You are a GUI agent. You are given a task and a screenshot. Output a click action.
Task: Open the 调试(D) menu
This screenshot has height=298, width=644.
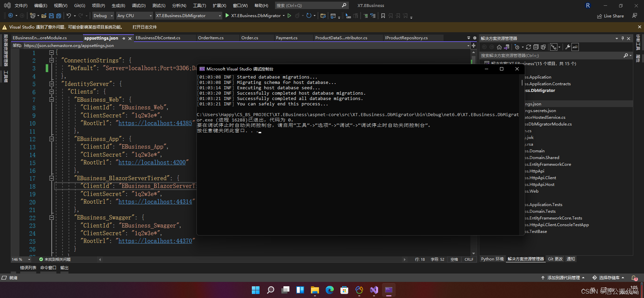[139, 6]
